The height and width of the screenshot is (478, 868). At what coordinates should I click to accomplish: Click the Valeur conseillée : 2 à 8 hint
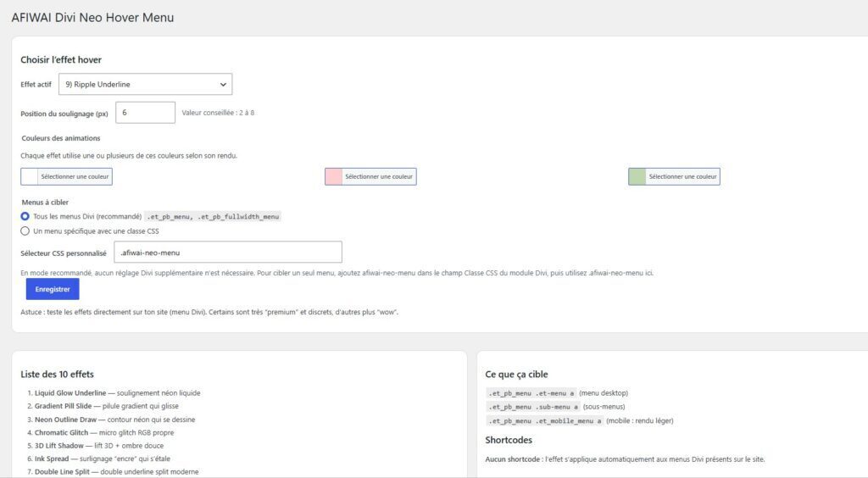coord(218,113)
